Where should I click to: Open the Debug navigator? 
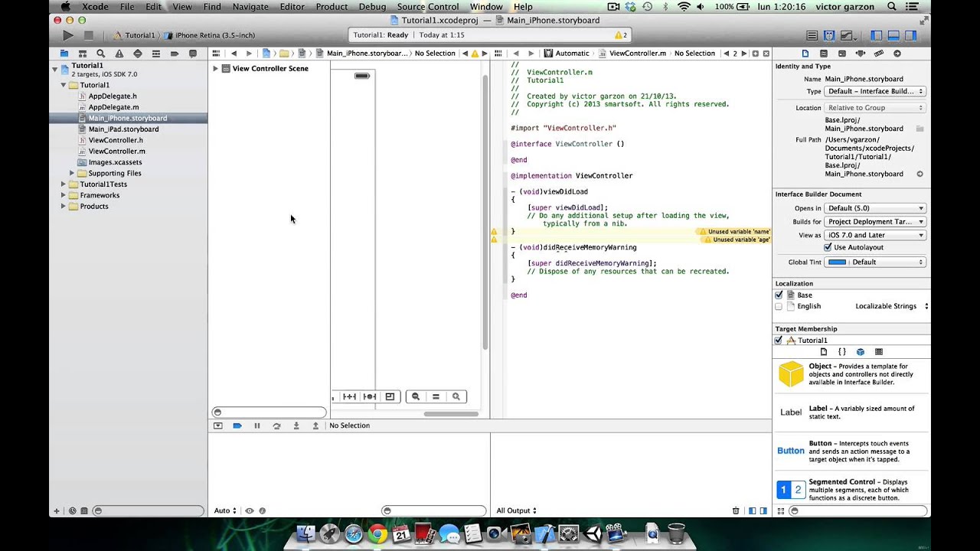click(155, 54)
